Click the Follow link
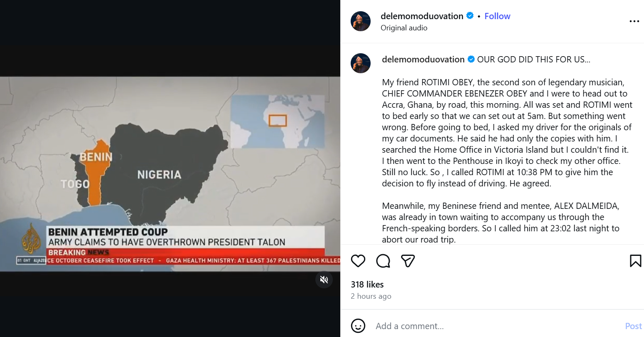644x337 pixels. (497, 16)
